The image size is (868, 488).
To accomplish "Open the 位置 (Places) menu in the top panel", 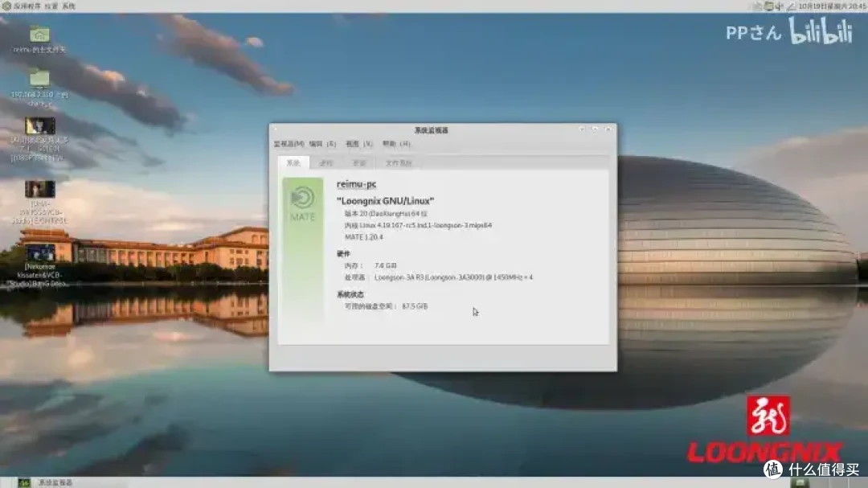I will pyautogui.click(x=51, y=6).
